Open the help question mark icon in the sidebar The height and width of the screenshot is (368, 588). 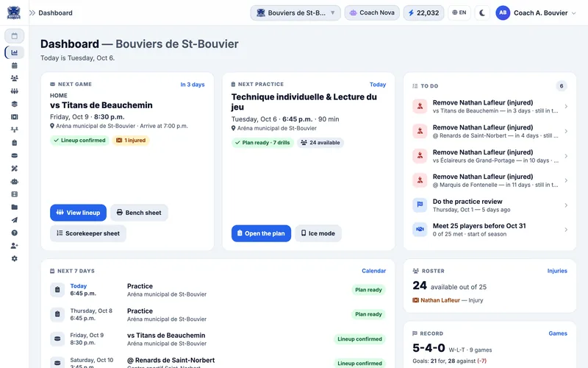[x=14, y=233]
